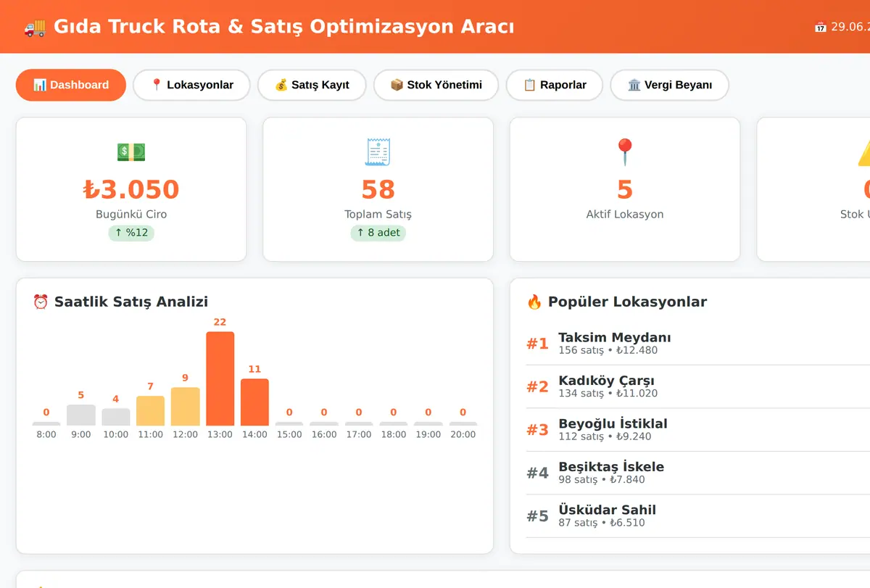The height and width of the screenshot is (588, 870).
Task: Open the Taksim Meydanı location row
Action: click(697, 343)
